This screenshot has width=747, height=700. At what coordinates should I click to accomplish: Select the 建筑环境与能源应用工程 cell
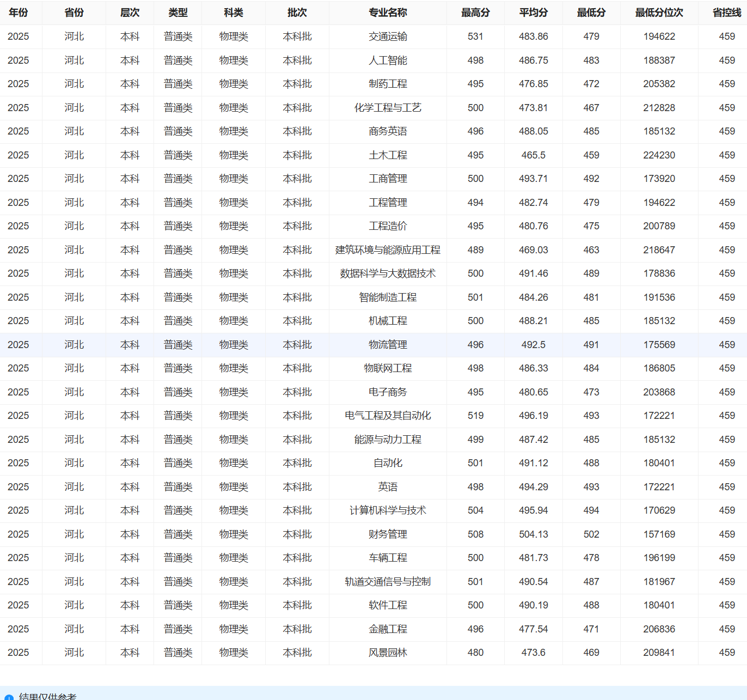pos(388,250)
